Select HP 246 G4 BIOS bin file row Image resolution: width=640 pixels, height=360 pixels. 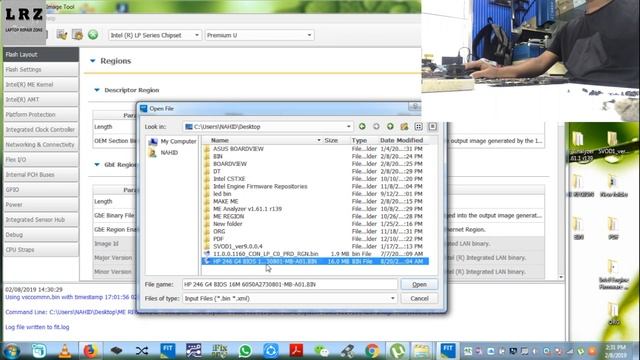[x=315, y=261]
